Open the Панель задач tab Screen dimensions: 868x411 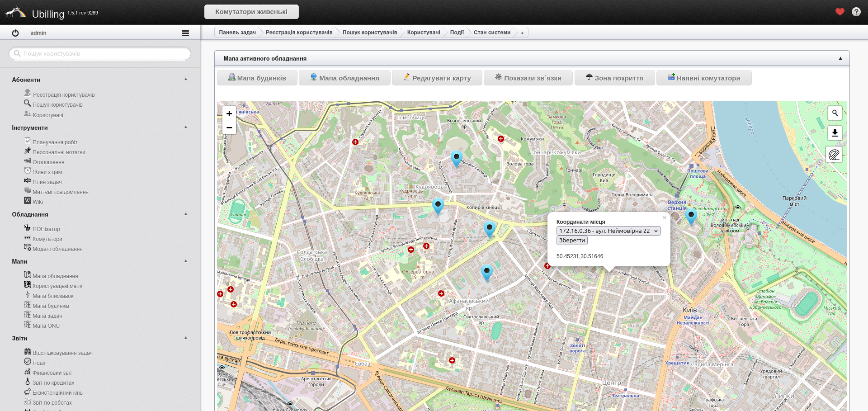pos(237,33)
